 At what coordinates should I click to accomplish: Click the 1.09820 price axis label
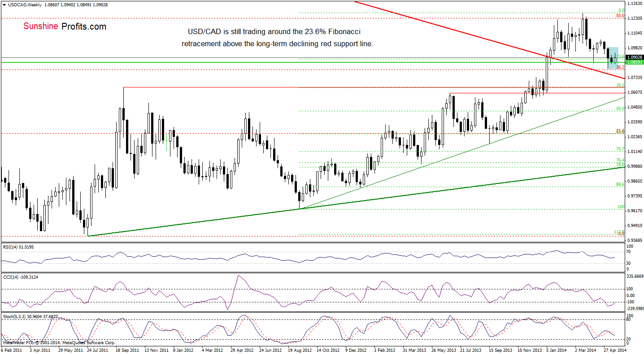[635, 48]
